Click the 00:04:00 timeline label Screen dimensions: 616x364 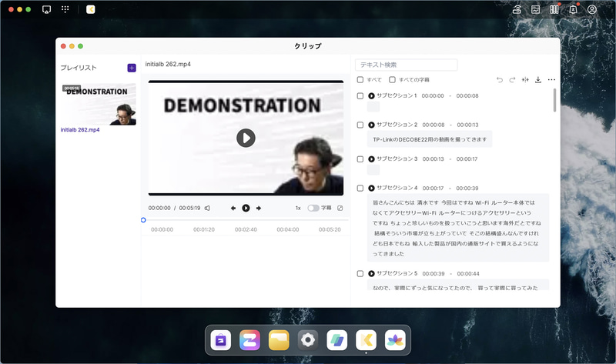pyautogui.click(x=287, y=229)
